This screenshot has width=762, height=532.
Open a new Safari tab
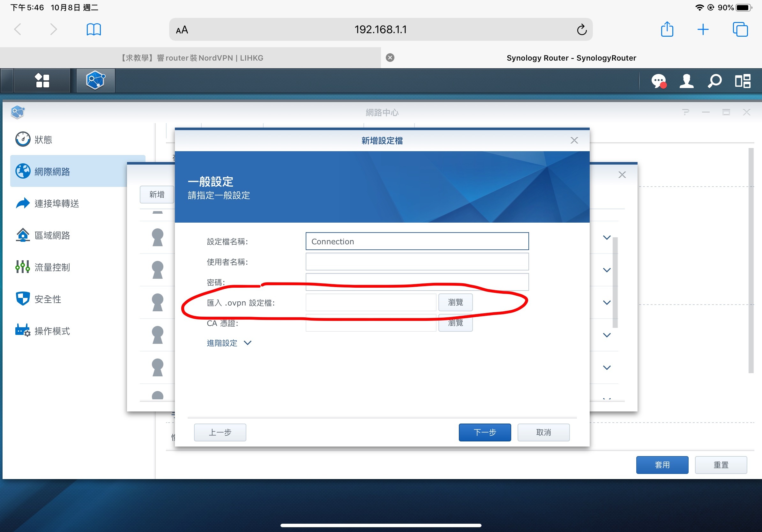click(703, 30)
